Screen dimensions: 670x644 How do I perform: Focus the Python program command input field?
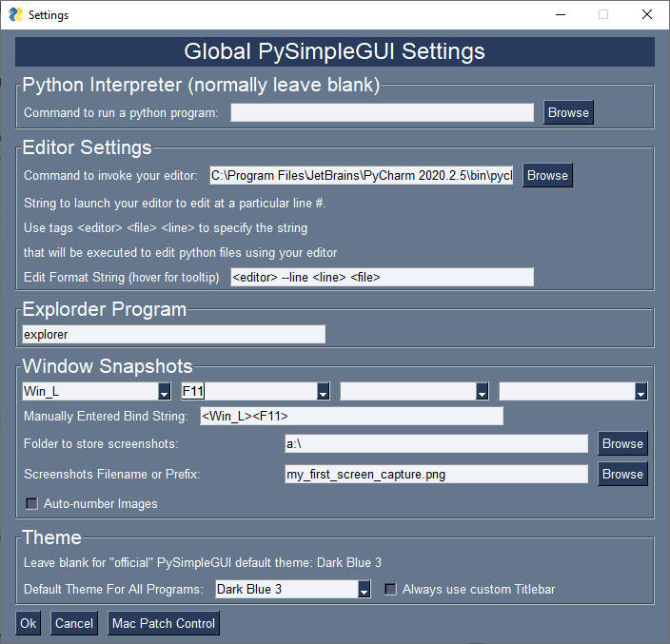point(382,113)
